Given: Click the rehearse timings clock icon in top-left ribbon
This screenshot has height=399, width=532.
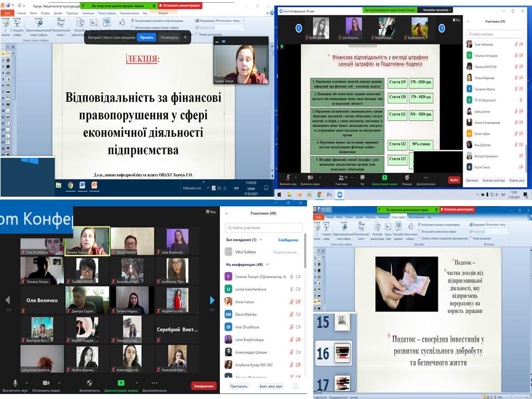Looking at the screenshot, I should click(x=122, y=23).
